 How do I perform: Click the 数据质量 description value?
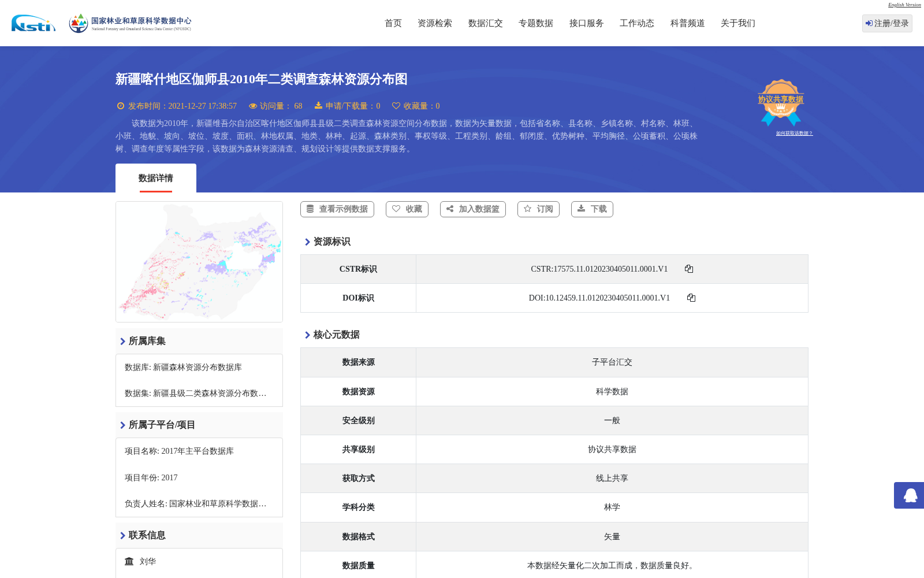click(612, 566)
